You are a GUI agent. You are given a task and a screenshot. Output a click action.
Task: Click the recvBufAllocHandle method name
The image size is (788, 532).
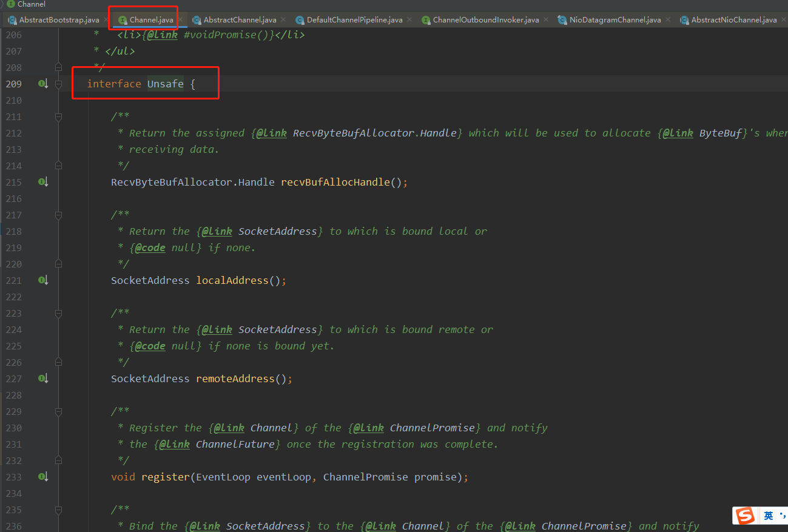click(335, 182)
